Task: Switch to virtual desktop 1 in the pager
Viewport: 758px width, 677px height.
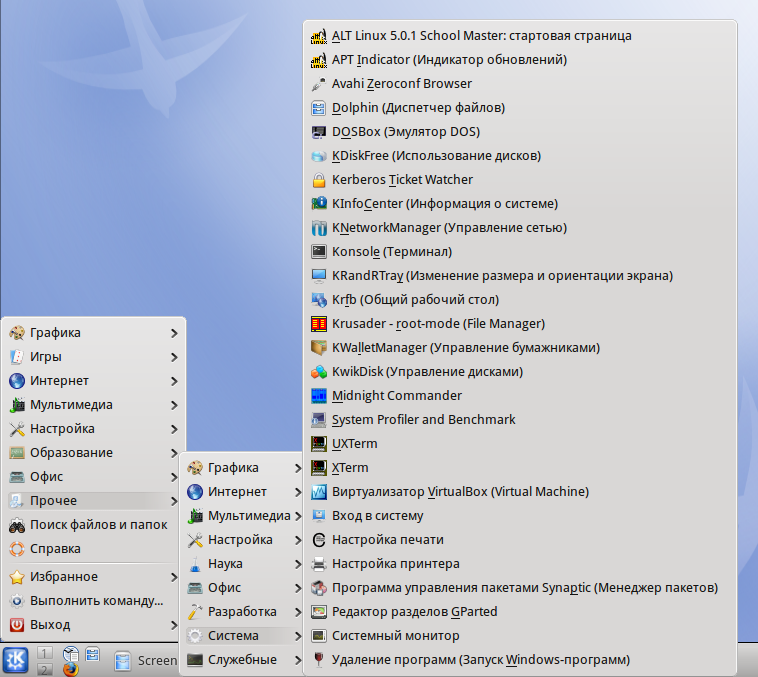Action: point(44,653)
